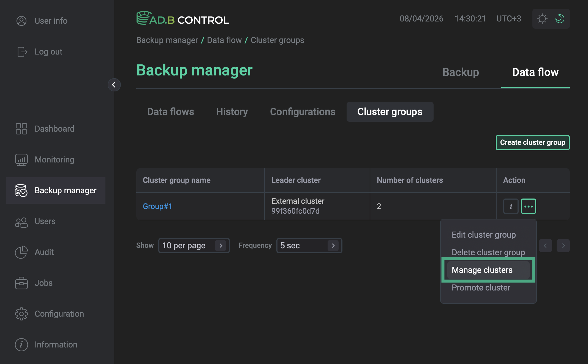The height and width of the screenshot is (364, 588).
Task: Click the Create cluster group button
Action: pyautogui.click(x=532, y=143)
